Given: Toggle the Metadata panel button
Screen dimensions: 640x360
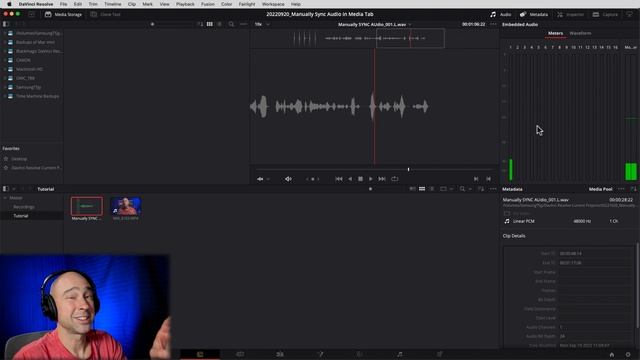Looking at the screenshot, I should [533, 14].
